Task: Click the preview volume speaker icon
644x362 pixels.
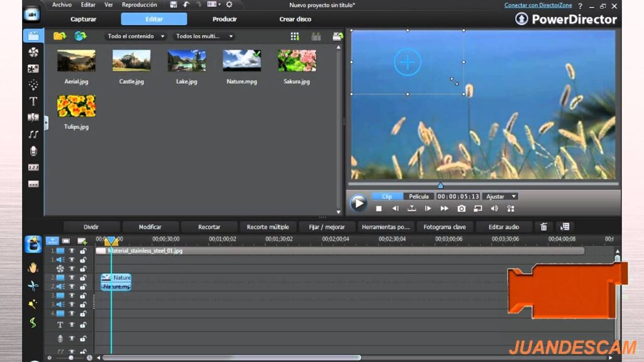Action: [494, 209]
